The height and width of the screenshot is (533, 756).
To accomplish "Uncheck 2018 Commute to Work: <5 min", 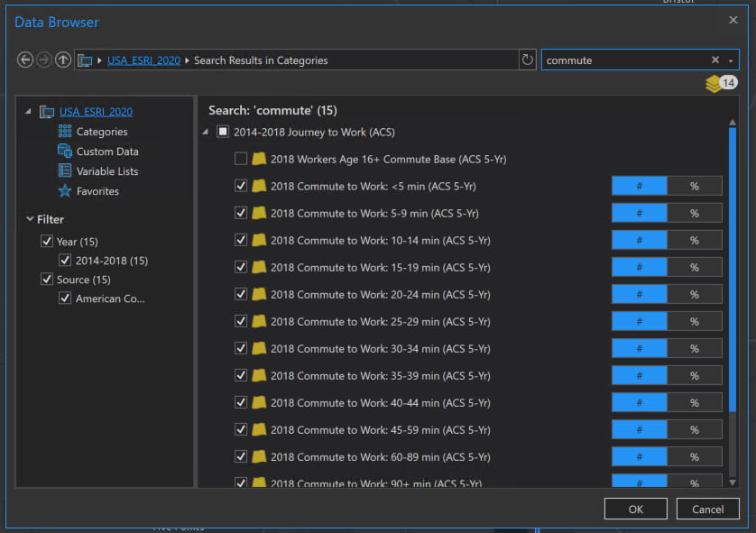I will point(239,186).
